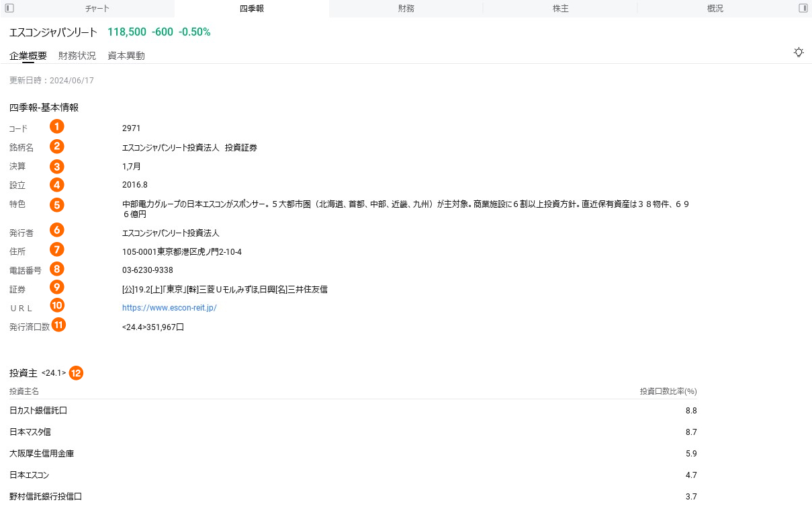The image size is (812, 523).
Task: Toggle the left sidebar panel icon
Action: tap(9, 8)
